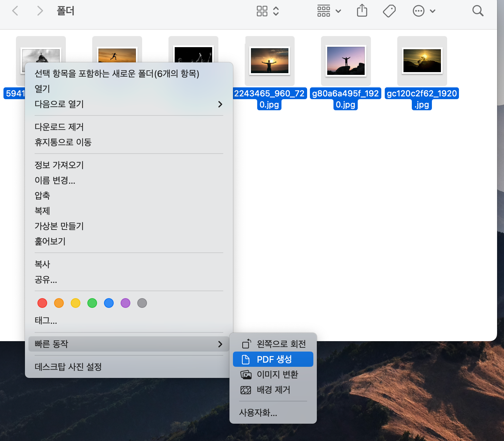The width and height of the screenshot is (504, 441).
Task: Expand the 다음으로 열기 submenu
Action: 220,104
